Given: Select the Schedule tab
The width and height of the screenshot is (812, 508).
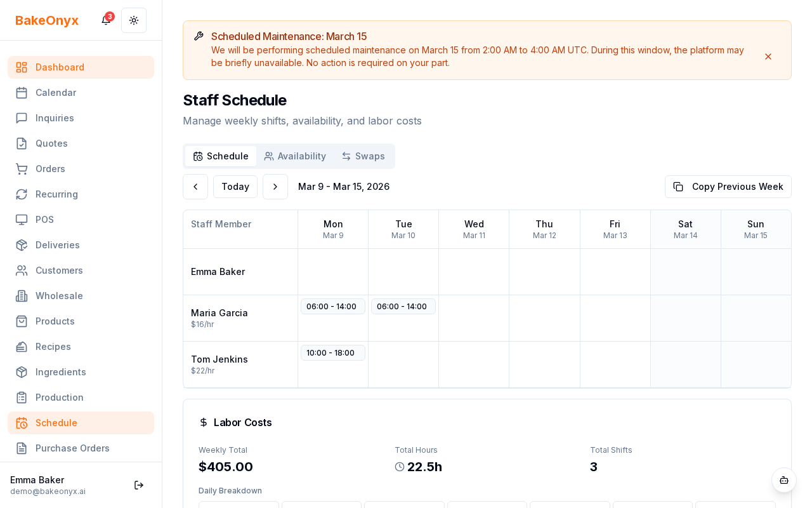Looking at the screenshot, I should [221, 156].
